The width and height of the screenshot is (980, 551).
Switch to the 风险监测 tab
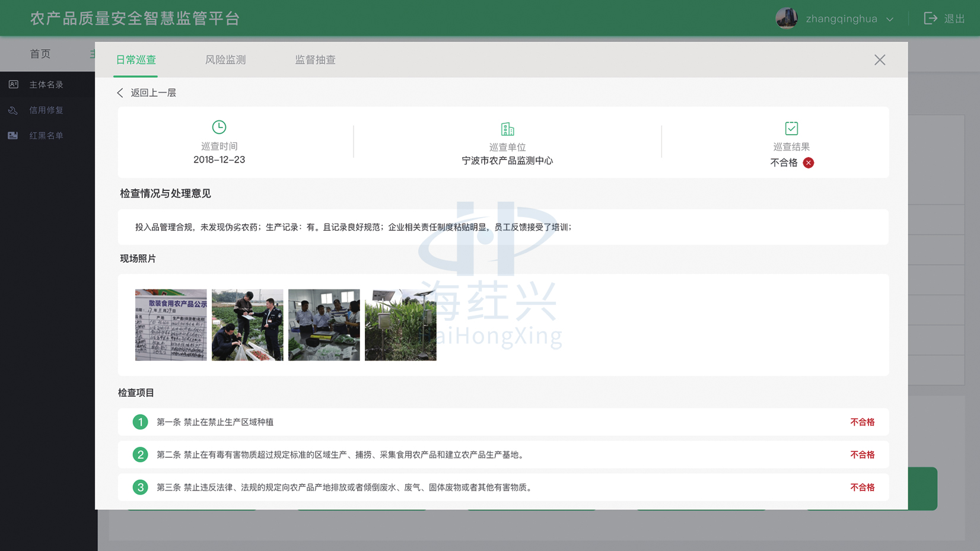tap(225, 60)
